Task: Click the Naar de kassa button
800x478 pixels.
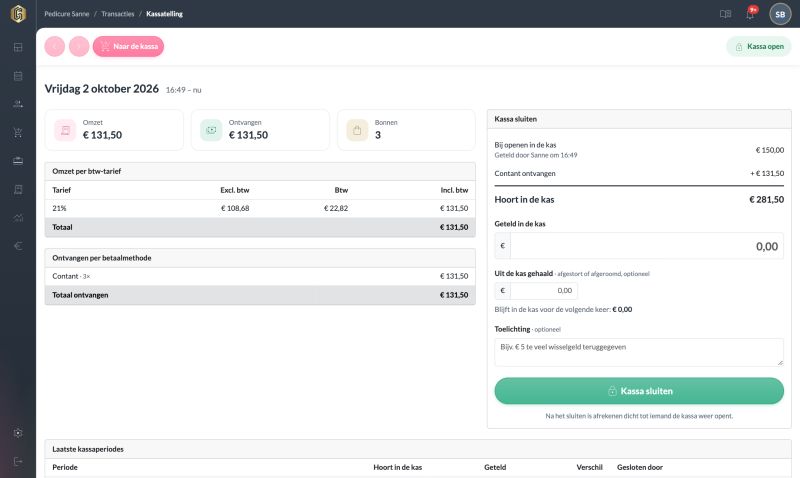Action: coord(129,46)
